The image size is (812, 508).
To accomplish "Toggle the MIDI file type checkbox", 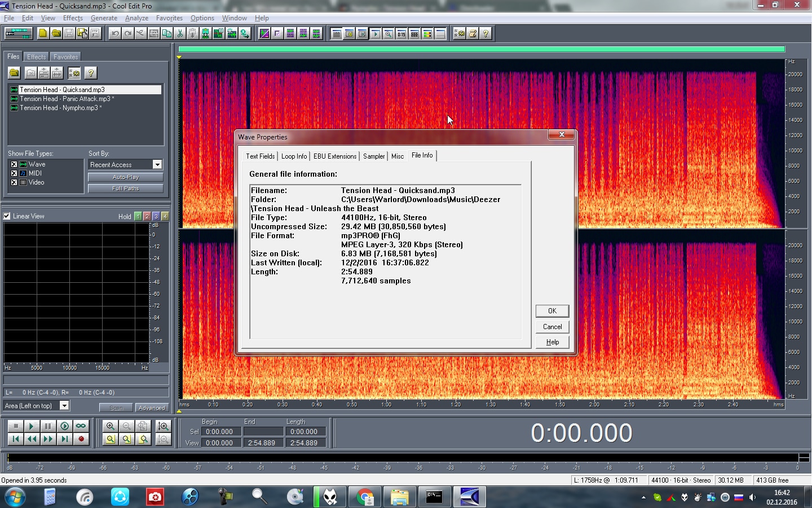I will 14,173.
